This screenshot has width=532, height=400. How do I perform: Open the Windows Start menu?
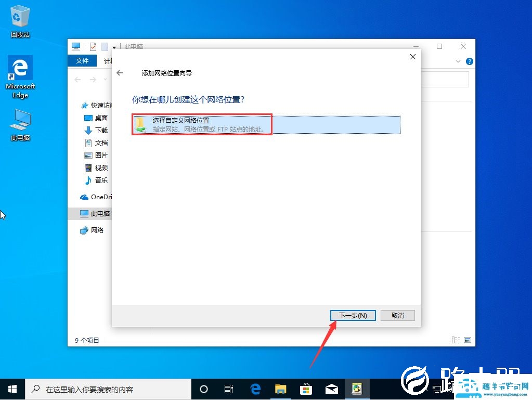coord(12,389)
